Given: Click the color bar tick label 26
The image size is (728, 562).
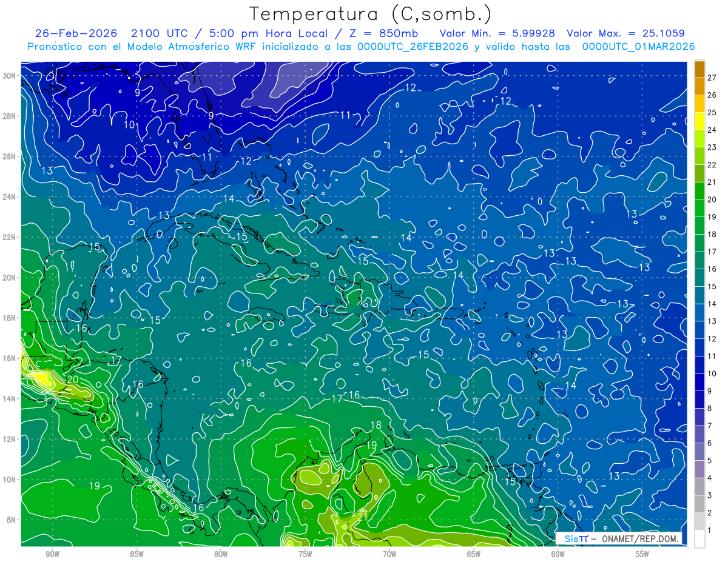Looking at the screenshot, I should click(x=712, y=95).
